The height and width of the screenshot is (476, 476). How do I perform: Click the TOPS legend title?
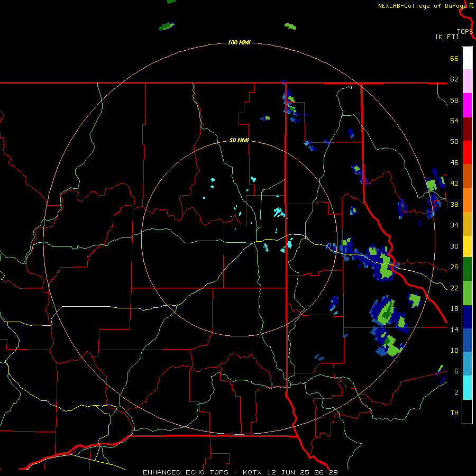click(x=465, y=32)
